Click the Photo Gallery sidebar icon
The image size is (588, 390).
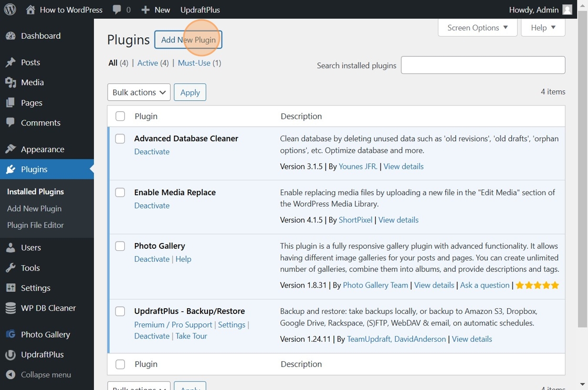(x=10, y=334)
